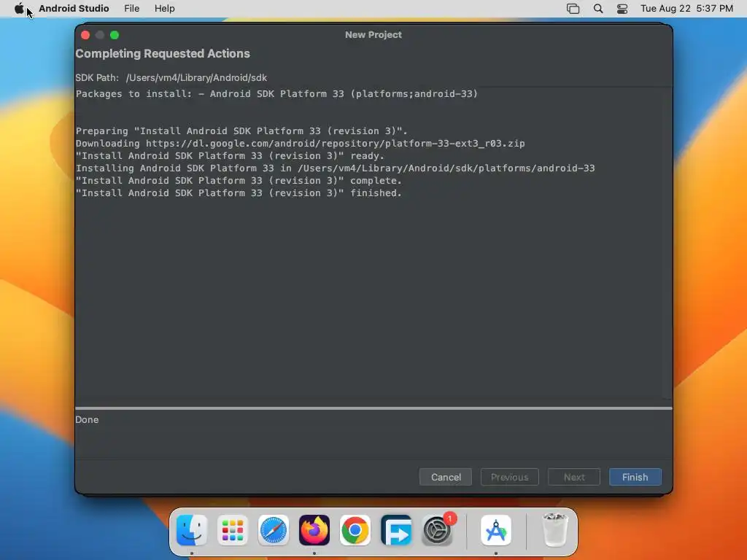747x560 pixels.
Task: Launch Google Chrome from the Dock
Action: pos(355,530)
